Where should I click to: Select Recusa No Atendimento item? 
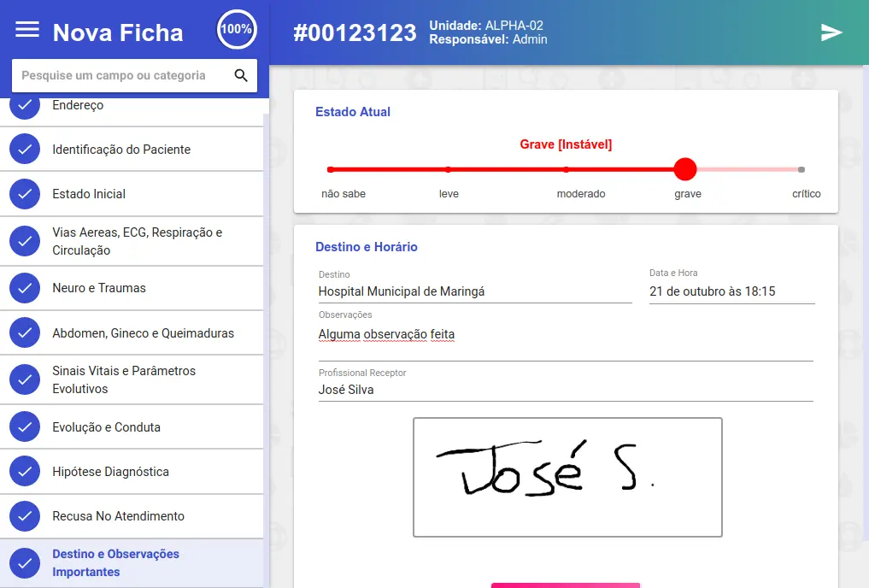click(x=118, y=516)
